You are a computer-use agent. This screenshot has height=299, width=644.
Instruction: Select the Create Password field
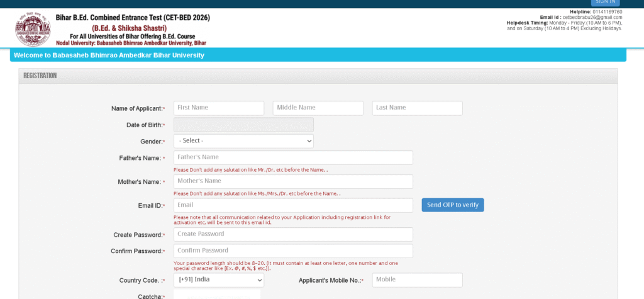293,234
